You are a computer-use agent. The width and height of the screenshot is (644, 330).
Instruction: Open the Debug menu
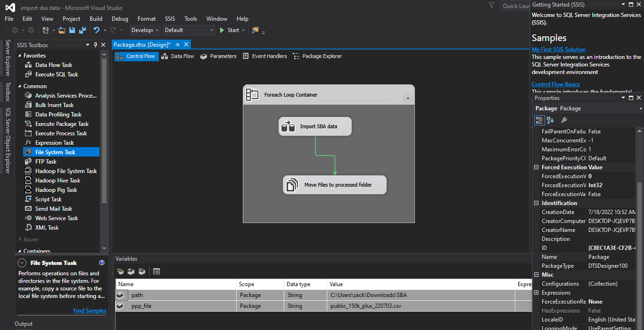click(x=120, y=19)
